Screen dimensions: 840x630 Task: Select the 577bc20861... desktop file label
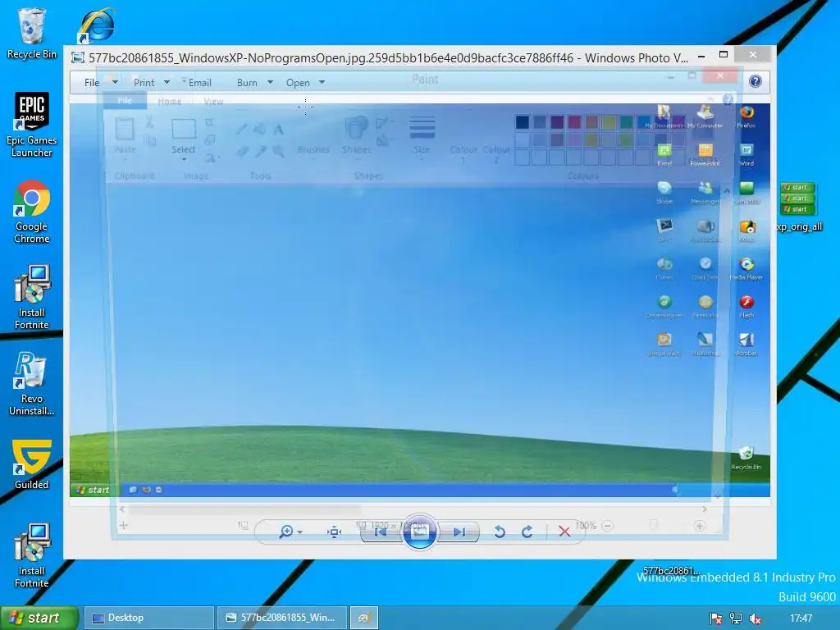click(x=671, y=570)
